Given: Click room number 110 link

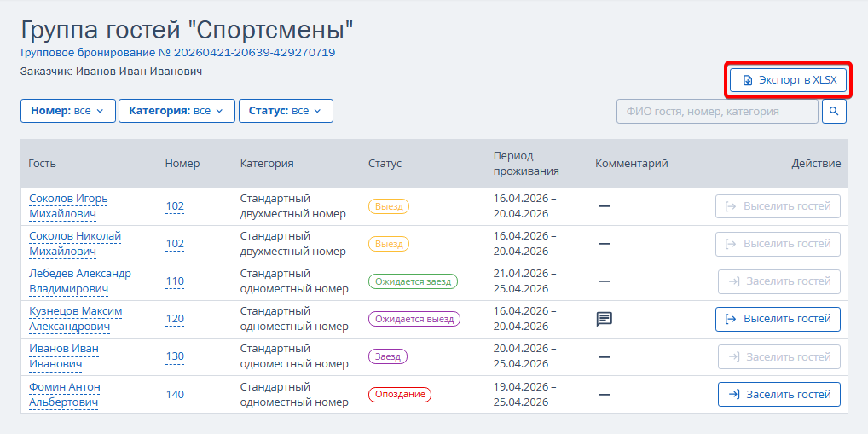Looking at the screenshot, I should [175, 281].
